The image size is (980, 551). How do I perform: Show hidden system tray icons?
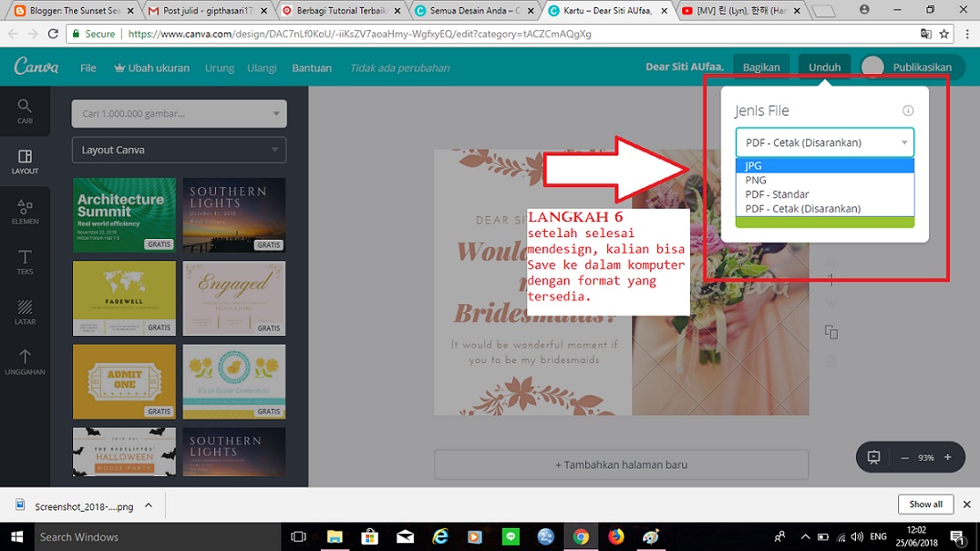[805, 536]
